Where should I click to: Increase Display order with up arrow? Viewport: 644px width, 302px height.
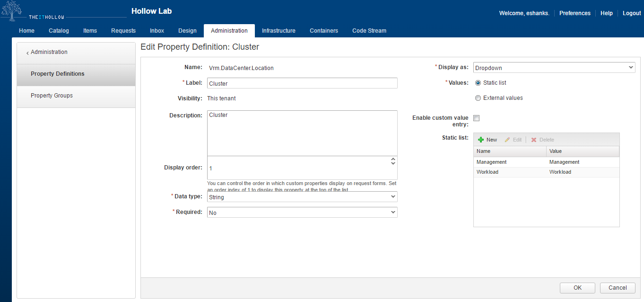[x=393, y=160]
